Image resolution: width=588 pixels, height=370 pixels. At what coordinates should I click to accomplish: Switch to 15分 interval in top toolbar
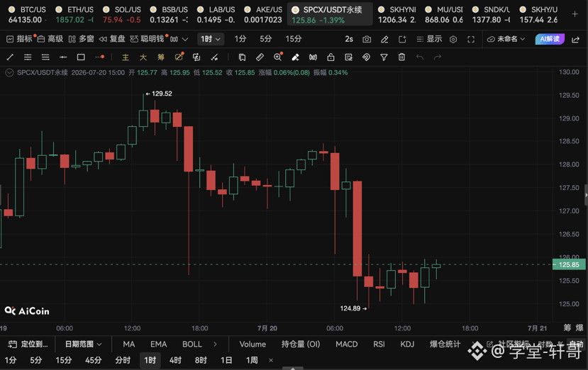click(x=293, y=38)
